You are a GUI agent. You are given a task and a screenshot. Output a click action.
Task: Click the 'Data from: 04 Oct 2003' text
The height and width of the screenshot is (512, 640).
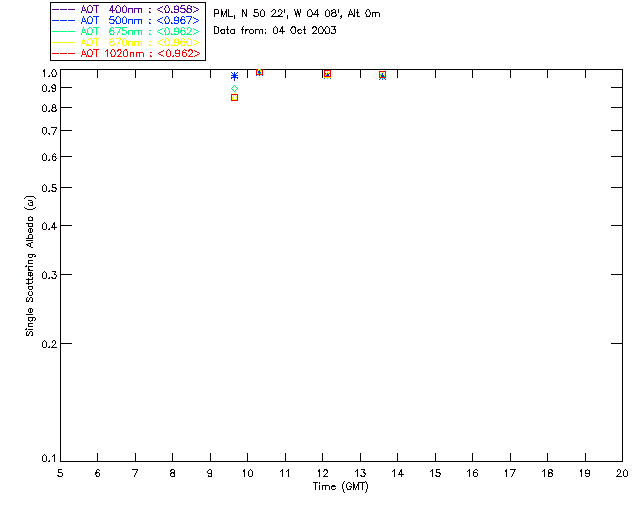tap(274, 31)
